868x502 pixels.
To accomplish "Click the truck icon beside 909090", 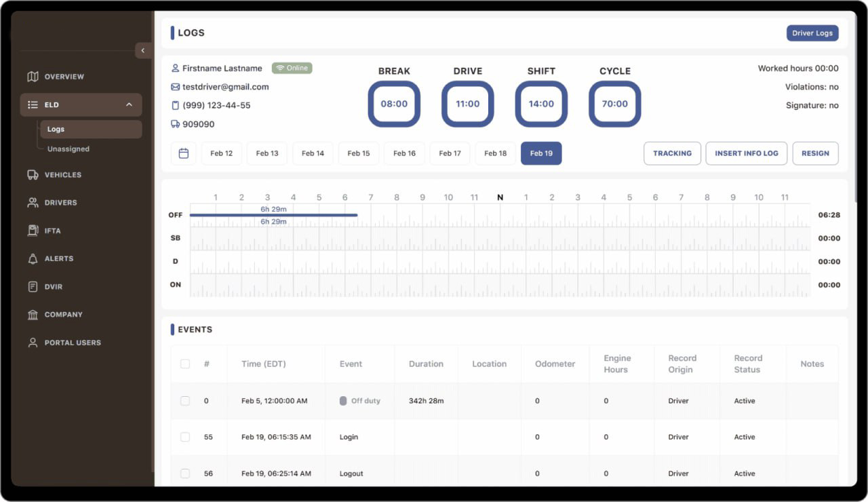I will pos(176,124).
